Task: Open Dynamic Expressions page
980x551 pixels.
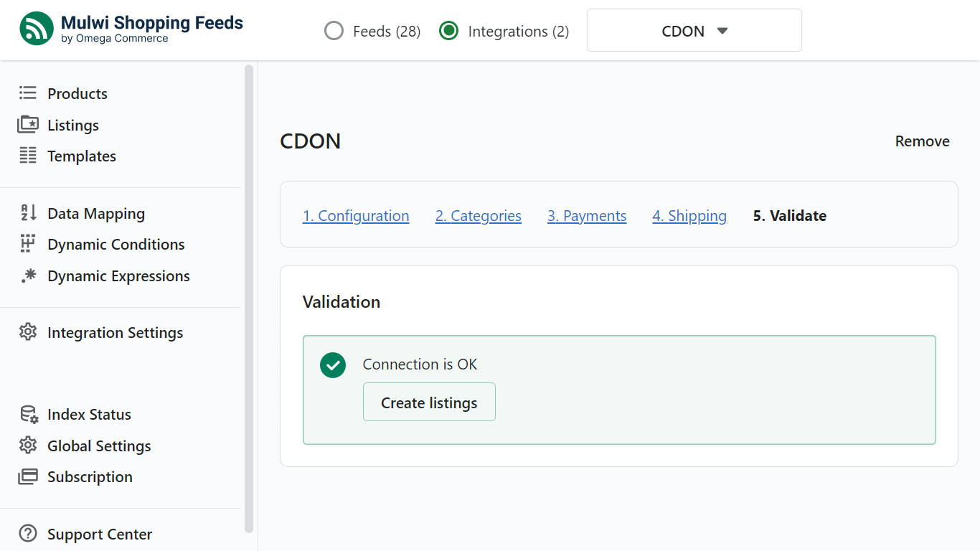Action: click(x=119, y=275)
